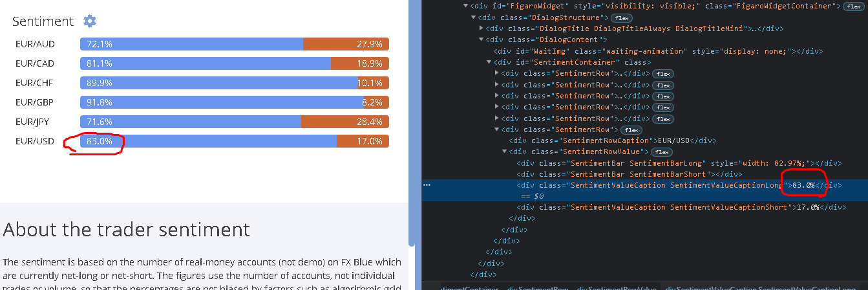Click the 28.4% short value
Viewport: 868px width, 290px height.
(370, 122)
